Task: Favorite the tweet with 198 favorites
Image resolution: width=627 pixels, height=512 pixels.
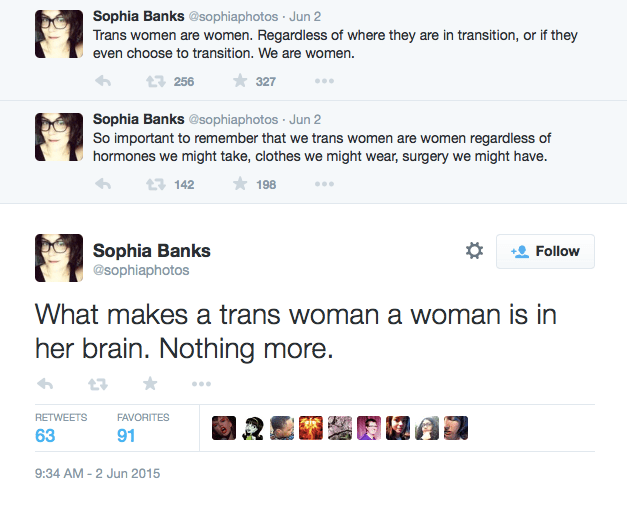Action: tap(240, 184)
